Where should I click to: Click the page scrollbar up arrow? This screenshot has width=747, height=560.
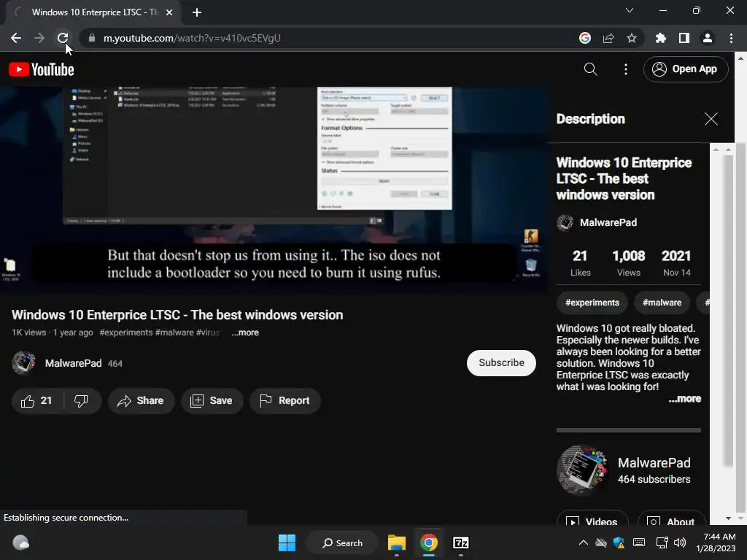coord(741,58)
